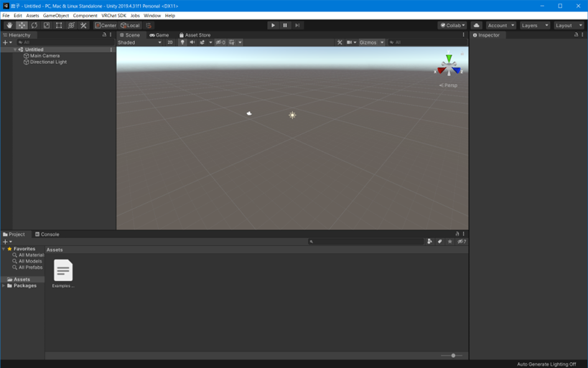Open the Layers dropdown
The height and width of the screenshot is (368, 588).
coord(535,25)
